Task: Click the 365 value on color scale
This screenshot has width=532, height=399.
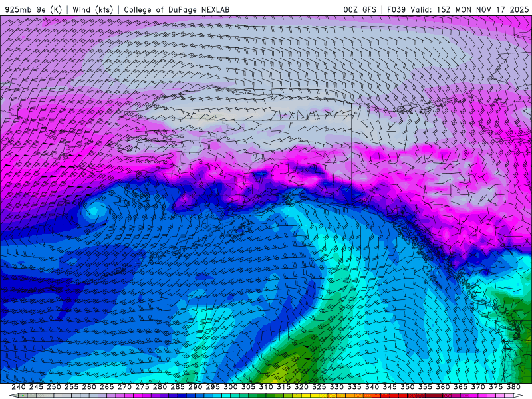Action: click(460, 387)
